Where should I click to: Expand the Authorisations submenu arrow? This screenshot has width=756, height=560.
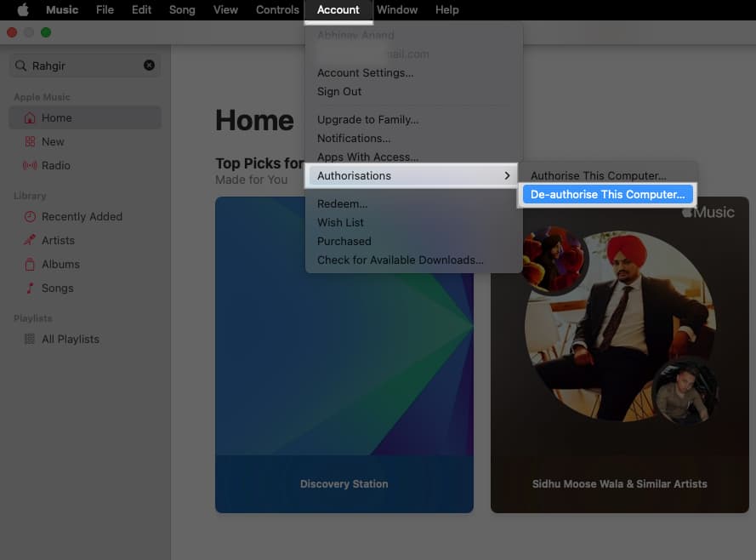pyautogui.click(x=507, y=175)
